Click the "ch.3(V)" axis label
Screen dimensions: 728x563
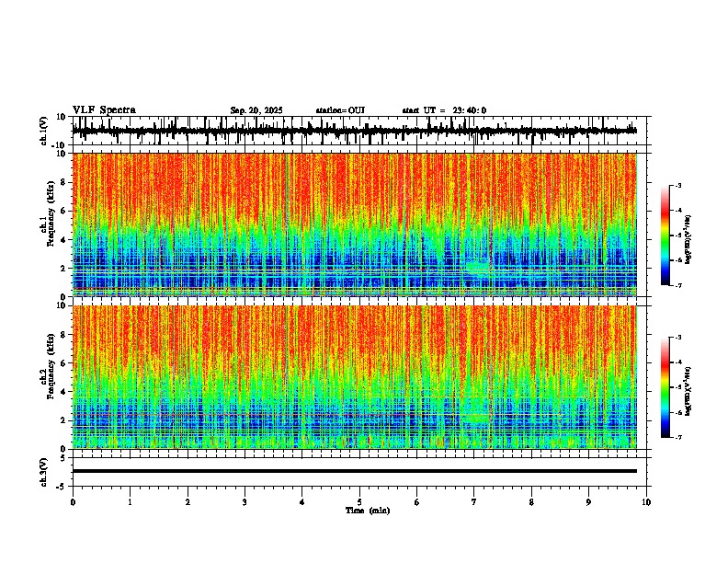click(44, 472)
